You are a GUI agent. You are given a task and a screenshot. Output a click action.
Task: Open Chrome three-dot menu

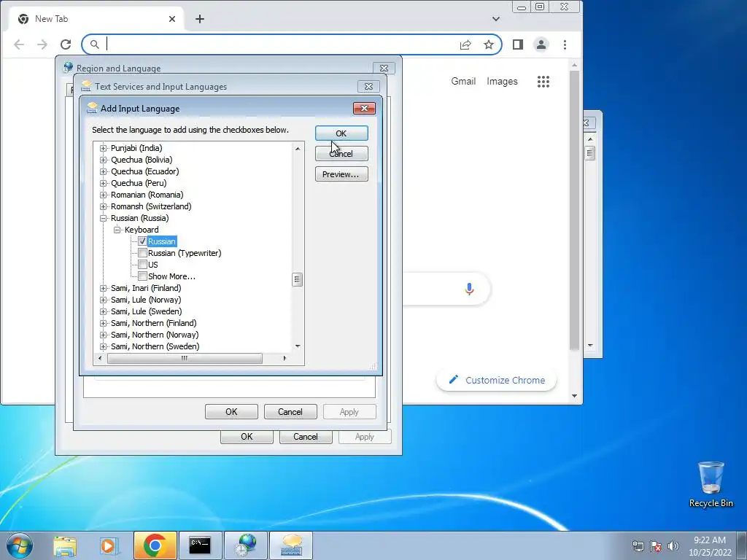565,44
